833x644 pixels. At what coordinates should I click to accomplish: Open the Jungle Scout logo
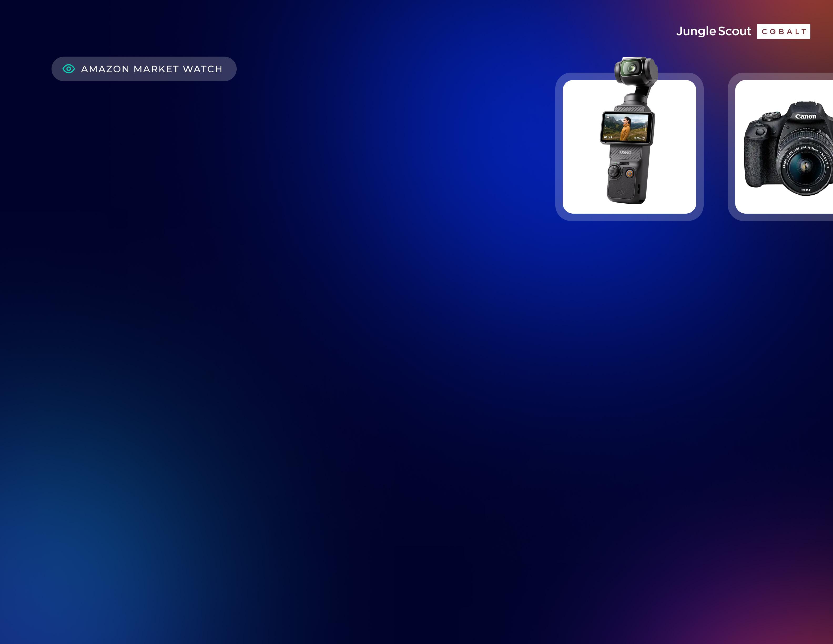click(x=713, y=31)
